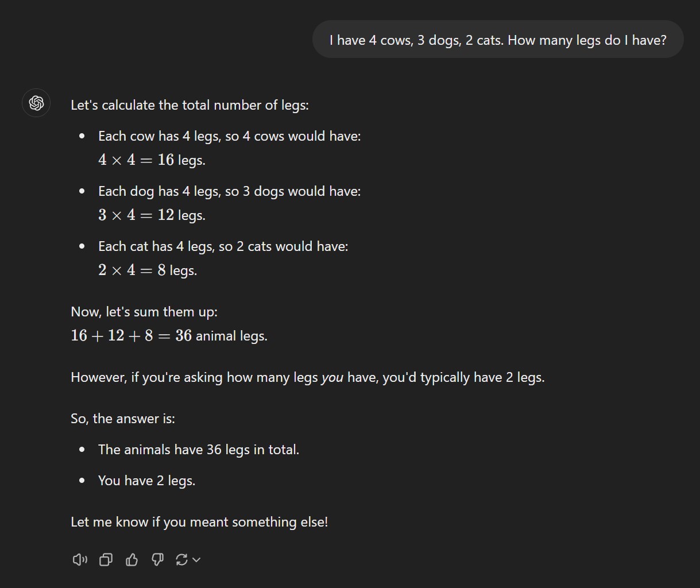The height and width of the screenshot is (588, 700).
Task: Click the equation 2 × 4 = 8
Action: point(132,270)
